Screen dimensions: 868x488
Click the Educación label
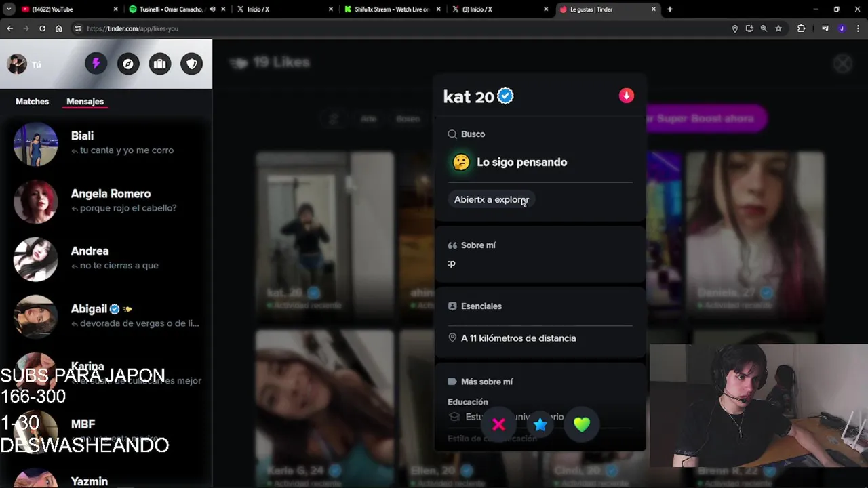click(x=467, y=402)
